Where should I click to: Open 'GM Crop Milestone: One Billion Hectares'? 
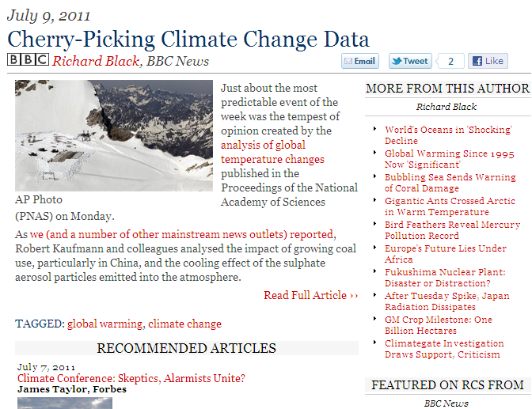coord(439,325)
